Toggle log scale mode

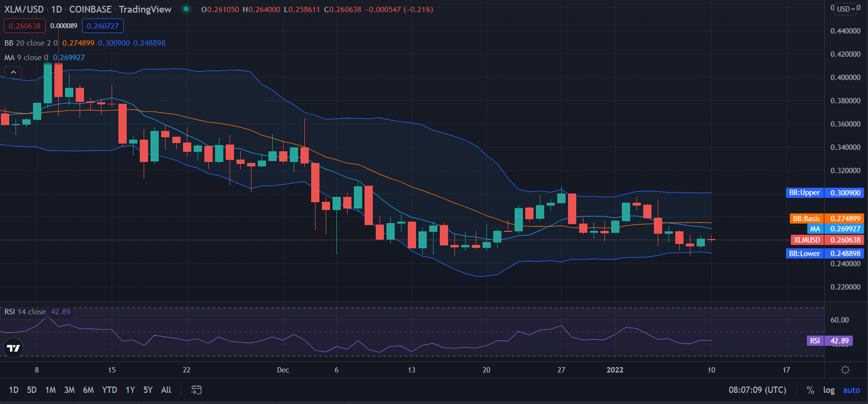point(829,390)
